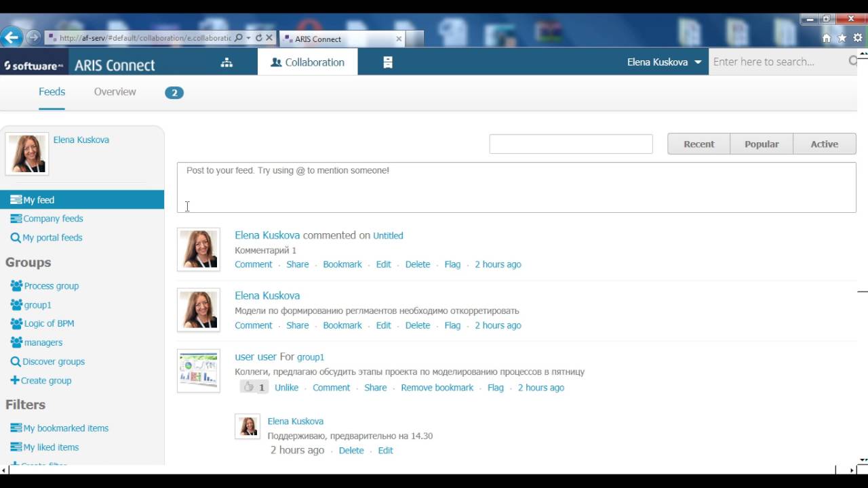Click Edit on the Поддерживаю reply

point(385,450)
